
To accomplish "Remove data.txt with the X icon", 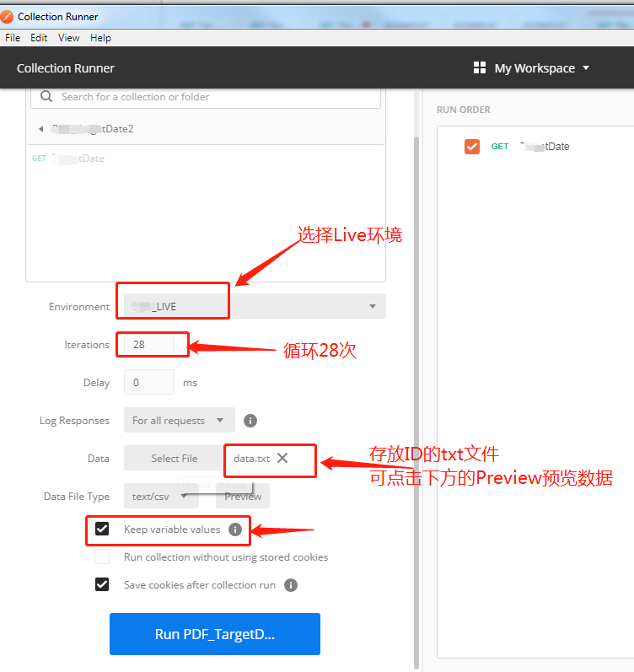I will coord(282,458).
